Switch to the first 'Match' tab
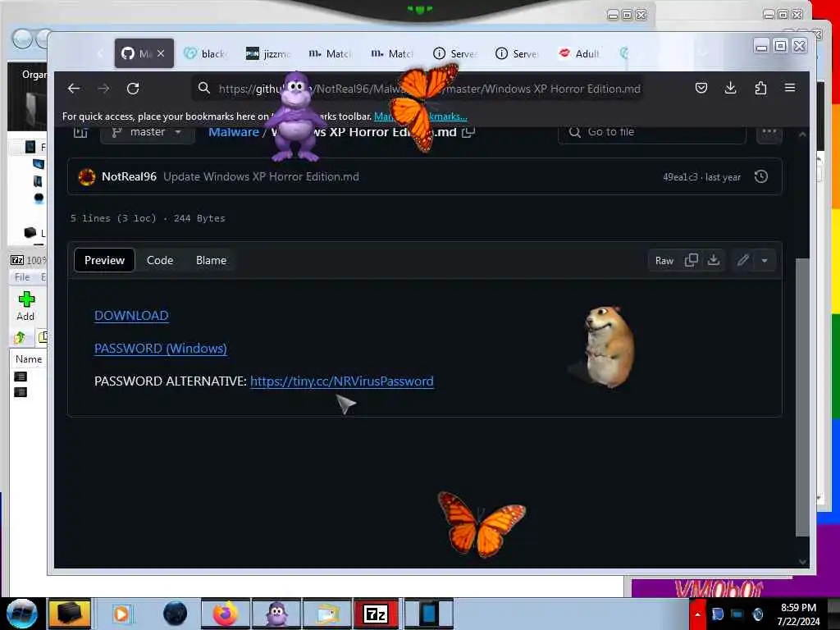 pyautogui.click(x=330, y=53)
